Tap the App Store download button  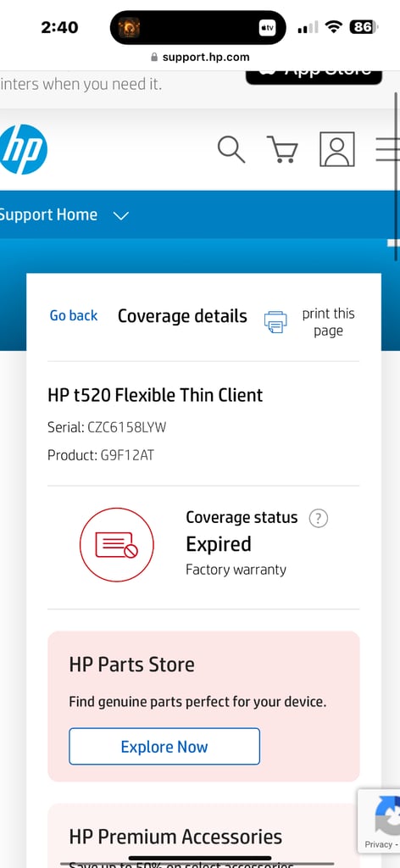pyautogui.click(x=314, y=75)
